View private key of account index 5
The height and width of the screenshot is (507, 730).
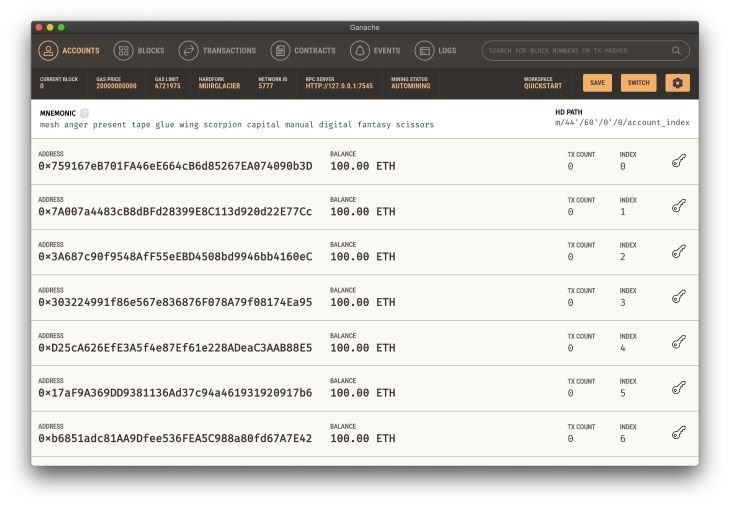[x=678, y=387]
